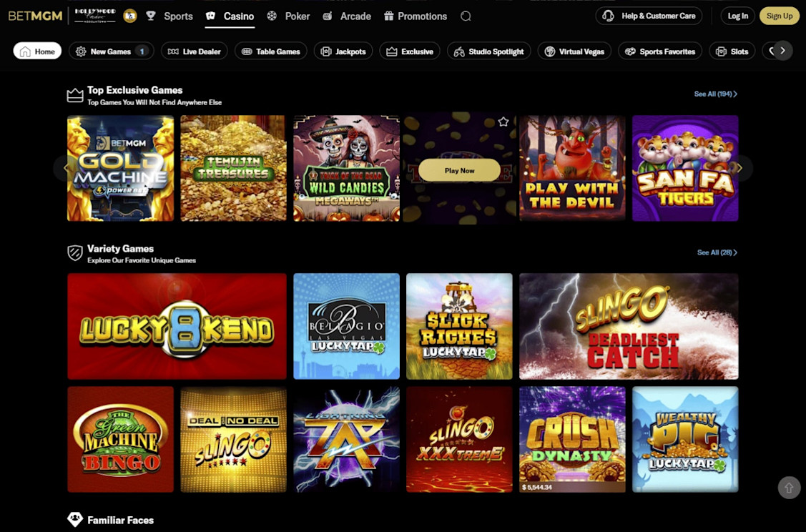Open Lightning Zap game

346,440
